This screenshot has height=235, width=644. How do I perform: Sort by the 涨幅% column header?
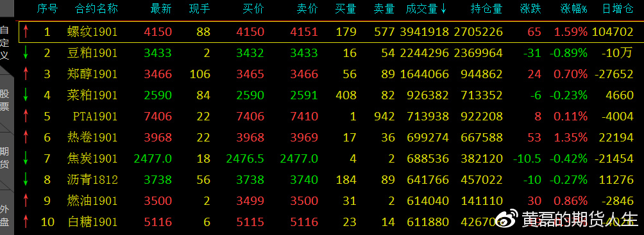pyautogui.click(x=573, y=9)
